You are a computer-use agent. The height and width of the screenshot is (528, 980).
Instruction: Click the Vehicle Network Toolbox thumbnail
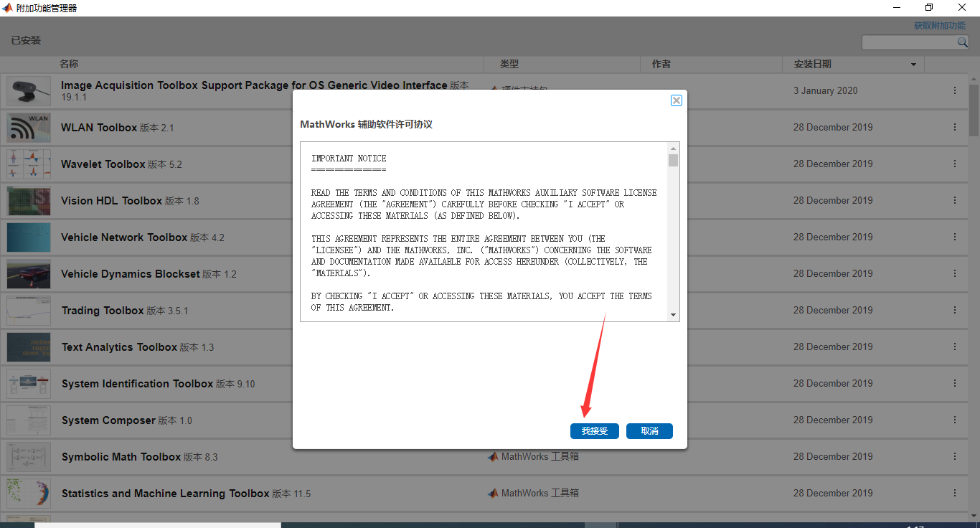[29, 237]
